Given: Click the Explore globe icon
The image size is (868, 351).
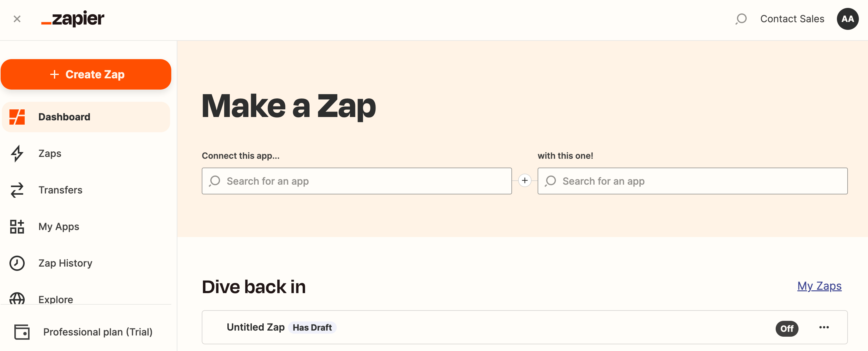Looking at the screenshot, I should (17, 299).
